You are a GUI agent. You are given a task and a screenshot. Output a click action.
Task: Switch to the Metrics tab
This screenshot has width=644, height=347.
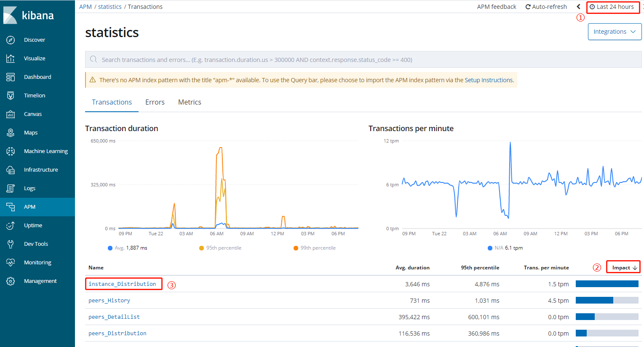[x=190, y=102]
